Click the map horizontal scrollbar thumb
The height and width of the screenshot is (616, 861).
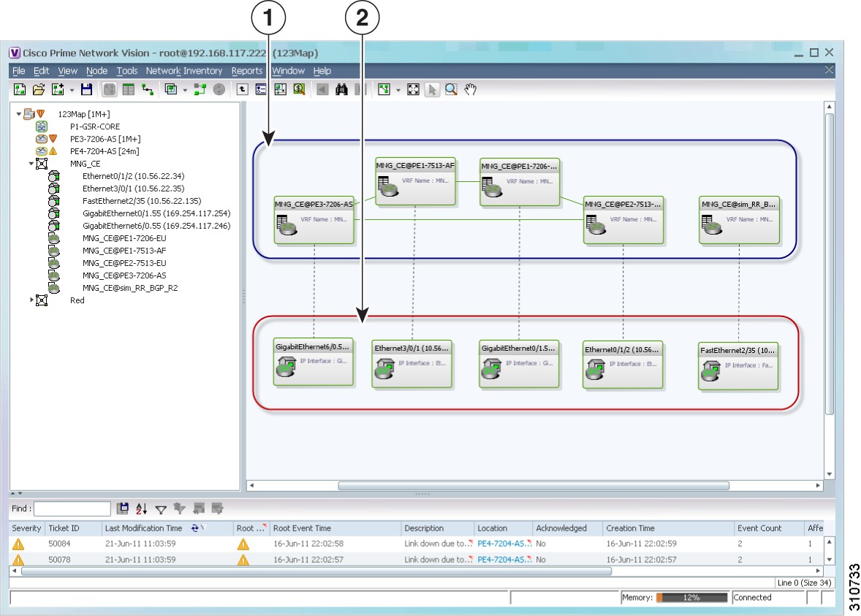pos(533,486)
